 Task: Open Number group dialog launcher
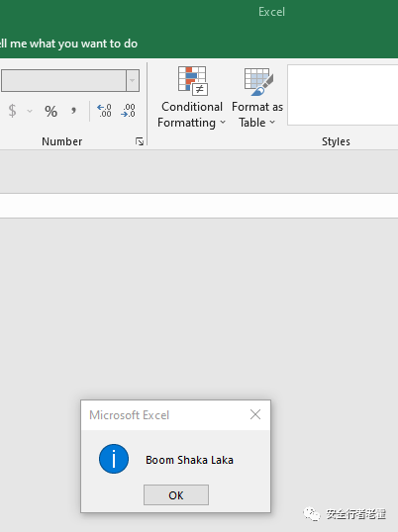coord(140,141)
